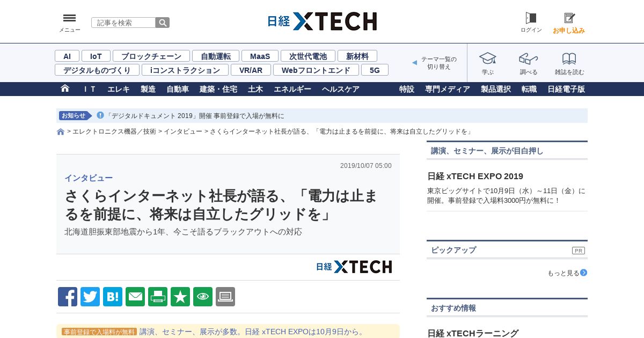Open the 学ぶ graduation cap icon
This screenshot has width=644, height=338.
pyautogui.click(x=487, y=58)
